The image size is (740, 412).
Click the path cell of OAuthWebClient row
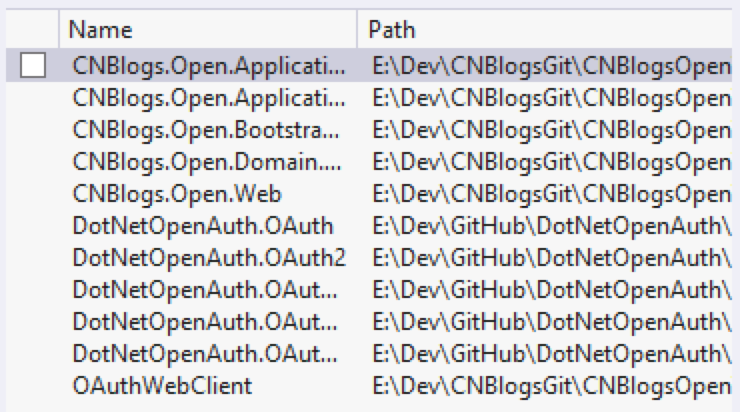click(x=552, y=386)
